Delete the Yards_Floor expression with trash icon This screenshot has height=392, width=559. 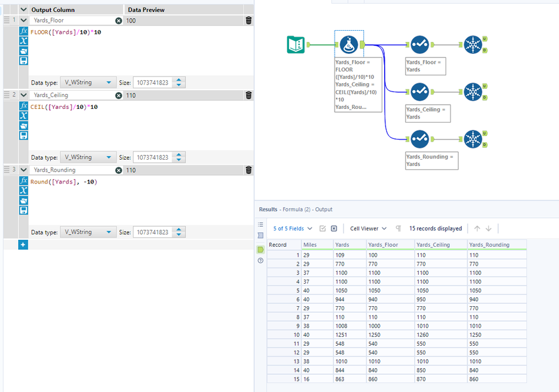coord(249,20)
